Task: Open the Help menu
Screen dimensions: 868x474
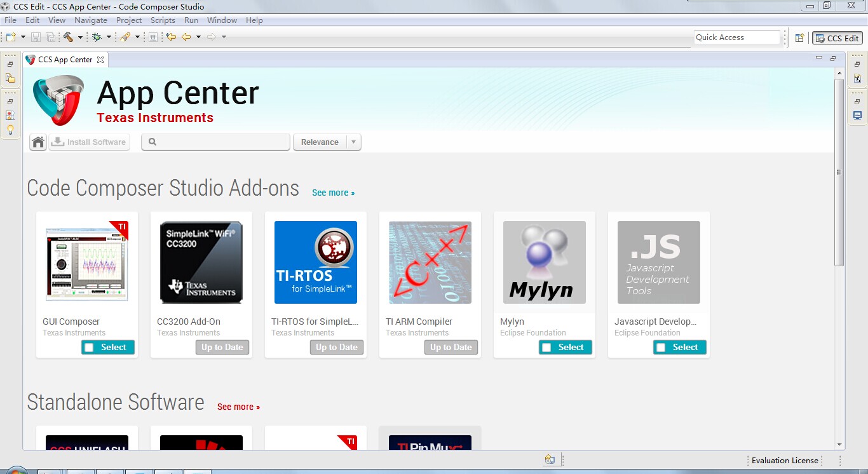Action: click(x=254, y=20)
